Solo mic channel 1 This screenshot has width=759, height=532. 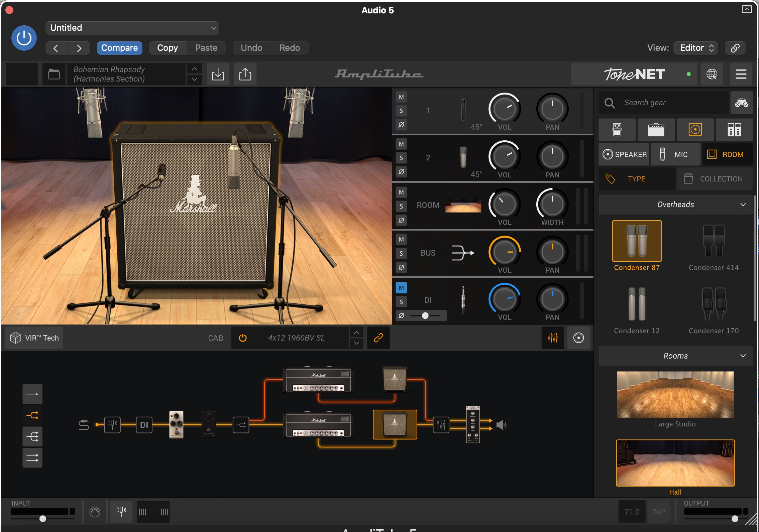[401, 111]
